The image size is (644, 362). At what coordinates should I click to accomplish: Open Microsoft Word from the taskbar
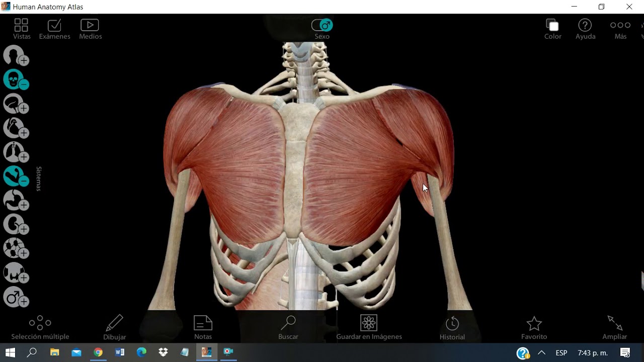(x=120, y=352)
